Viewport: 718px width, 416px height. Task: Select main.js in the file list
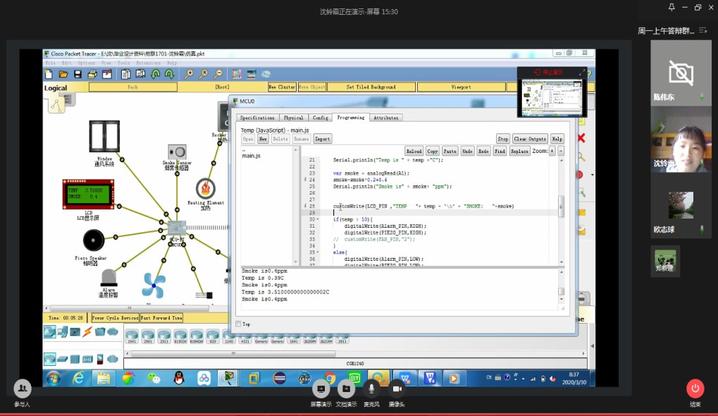[252, 156]
